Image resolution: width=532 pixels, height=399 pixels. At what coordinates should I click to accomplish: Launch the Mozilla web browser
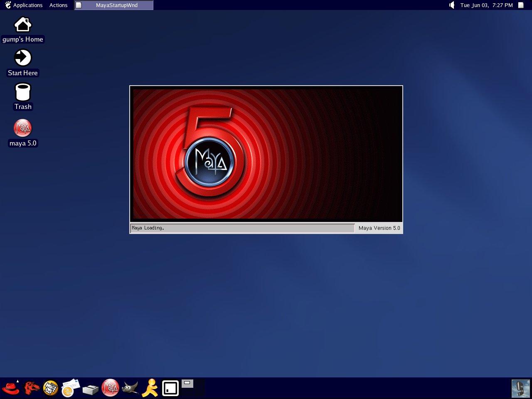click(x=32, y=388)
